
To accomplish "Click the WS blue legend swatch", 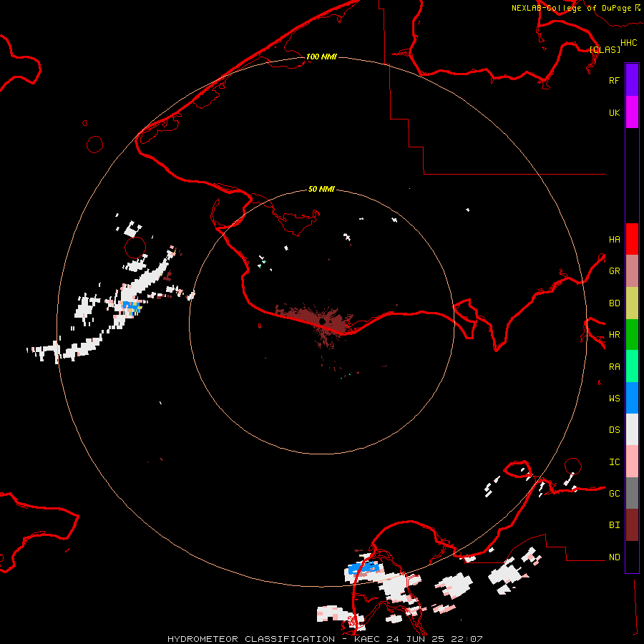I will tap(632, 398).
